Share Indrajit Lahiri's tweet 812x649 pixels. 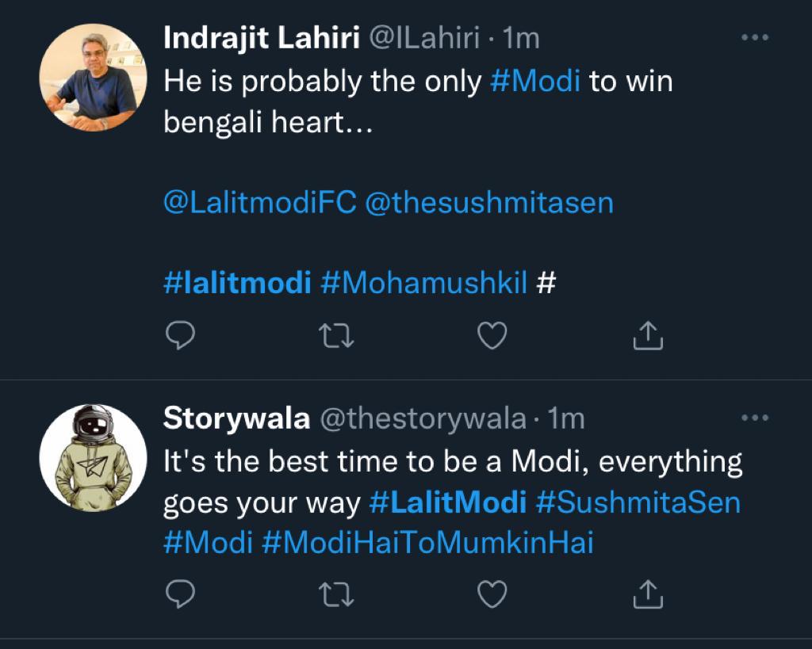pyautogui.click(x=647, y=336)
